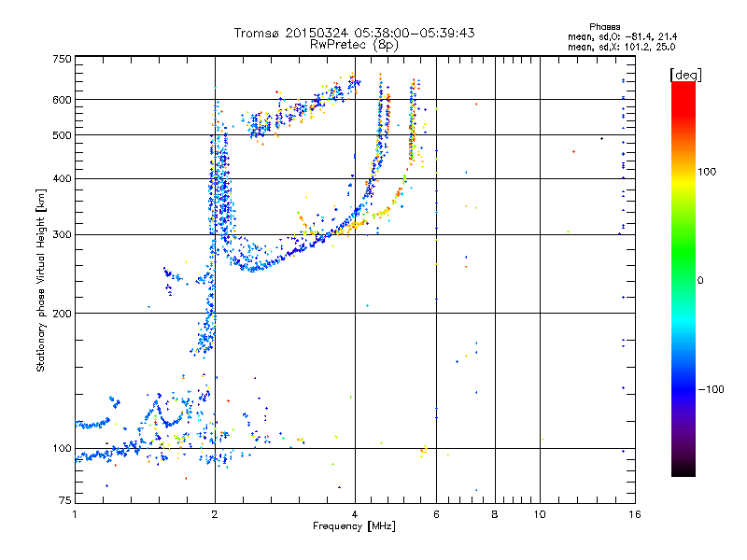Click the 'mean, sd,O: -81.4, 21.4' text
This screenshot has width=747, height=560.
point(622,36)
